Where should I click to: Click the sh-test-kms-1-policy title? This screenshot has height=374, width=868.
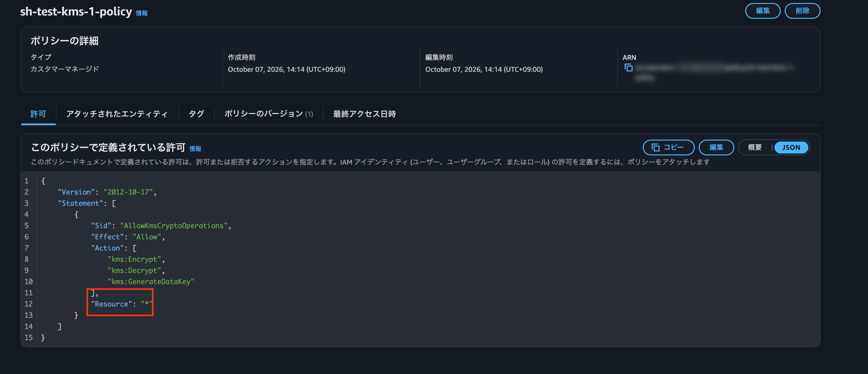[x=76, y=12]
